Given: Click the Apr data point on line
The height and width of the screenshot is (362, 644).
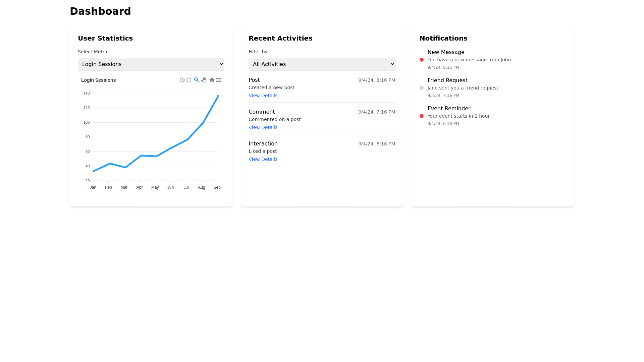Looking at the screenshot, I should [141, 156].
